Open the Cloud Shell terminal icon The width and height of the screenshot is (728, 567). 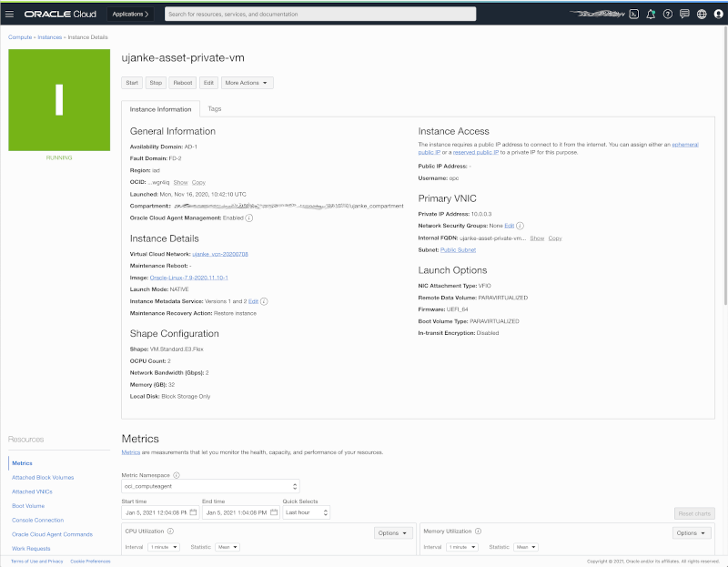(x=634, y=14)
